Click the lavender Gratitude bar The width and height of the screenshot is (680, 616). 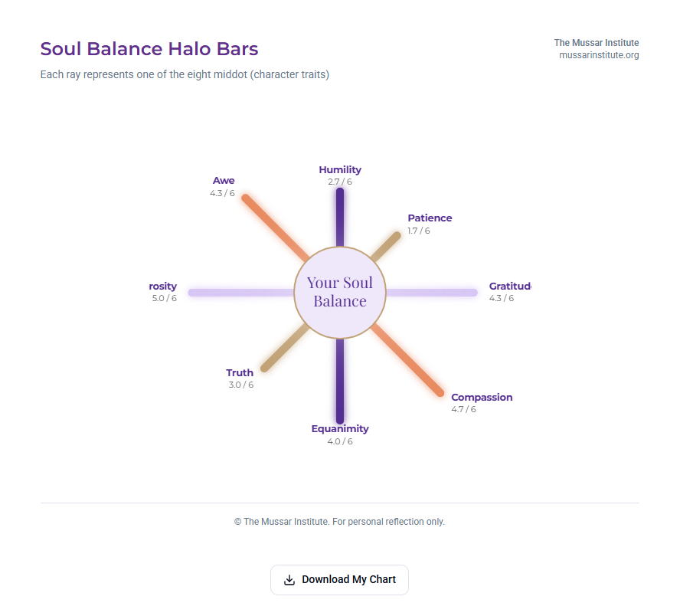click(x=432, y=293)
